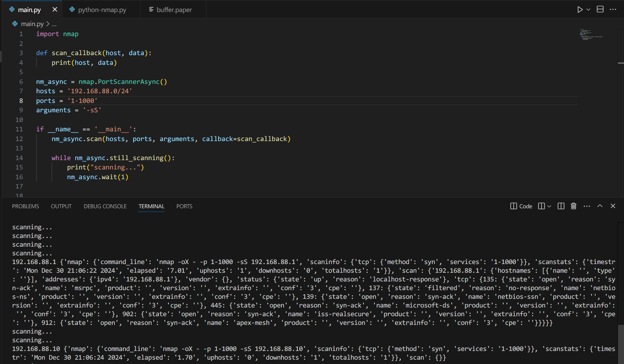The width and height of the screenshot is (624, 364).
Task: Click main.py in the breadcrumb
Action: (32, 24)
